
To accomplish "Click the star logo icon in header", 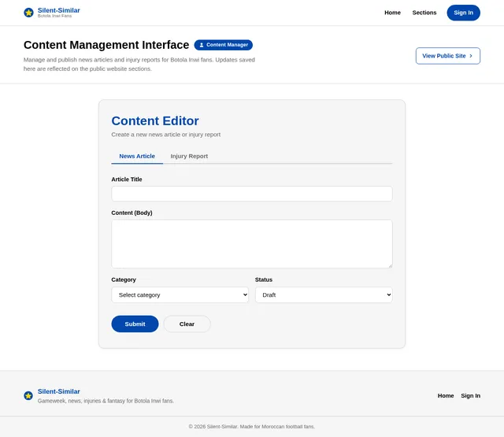I will click(28, 13).
